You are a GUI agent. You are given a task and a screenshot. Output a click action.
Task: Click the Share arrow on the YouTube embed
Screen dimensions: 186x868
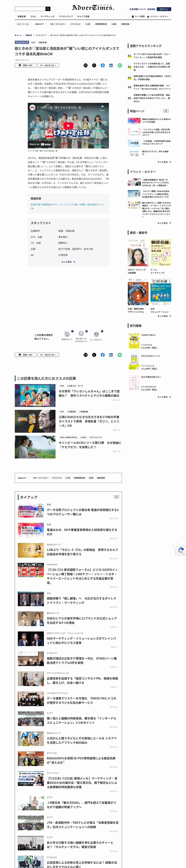point(102,108)
